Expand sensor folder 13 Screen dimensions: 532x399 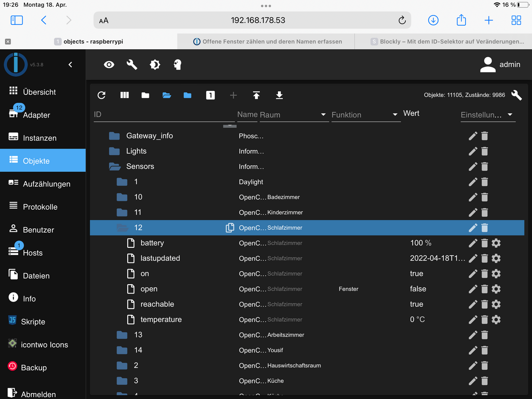click(x=122, y=335)
